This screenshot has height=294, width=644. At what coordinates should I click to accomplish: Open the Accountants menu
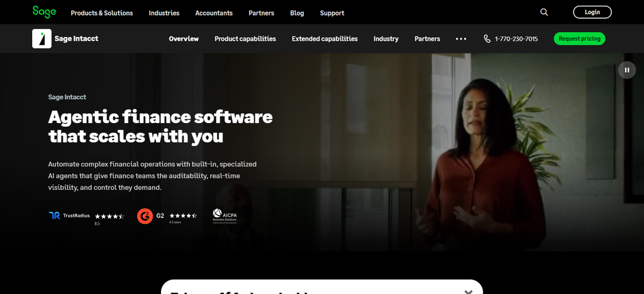tap(214, 13)
